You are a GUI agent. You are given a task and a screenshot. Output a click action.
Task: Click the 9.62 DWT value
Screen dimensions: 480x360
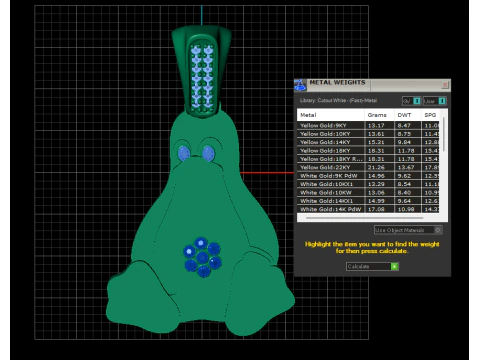tap(404, 176)
